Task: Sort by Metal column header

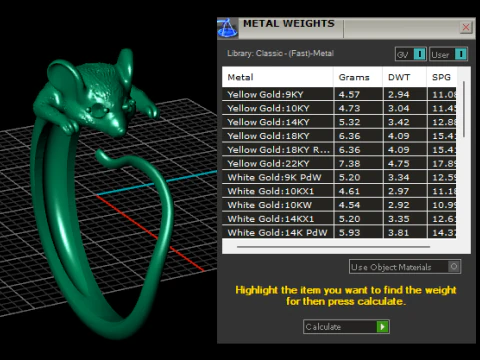Action: click(278, 77)
